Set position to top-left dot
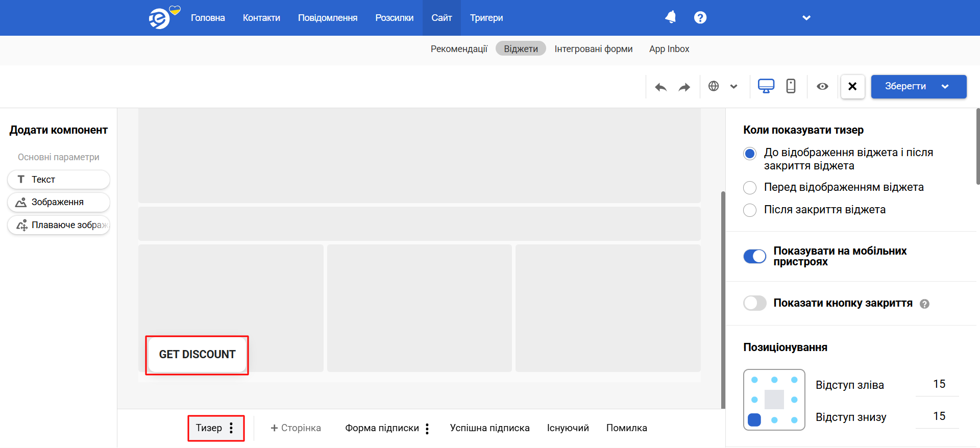Viewport: 980px width, 448px height. tap(754, 380)
